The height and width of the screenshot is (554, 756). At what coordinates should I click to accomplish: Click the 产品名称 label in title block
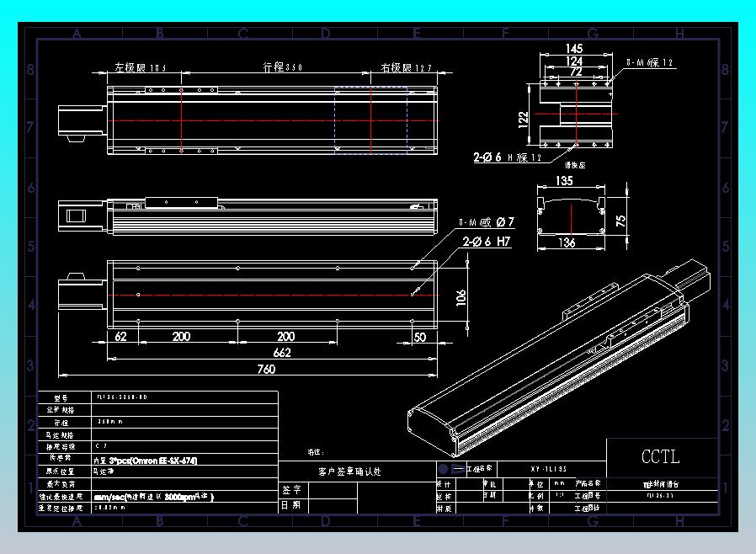tap(588, 482)
